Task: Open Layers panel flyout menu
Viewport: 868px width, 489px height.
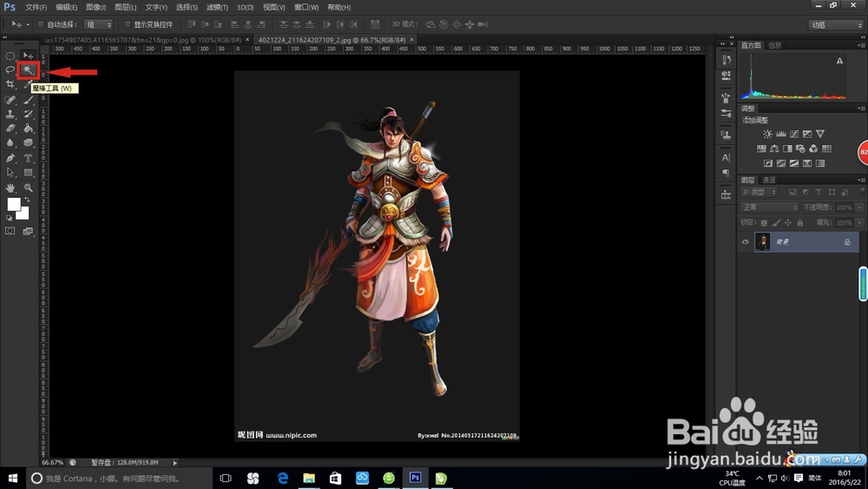Action: click(860, 180)
